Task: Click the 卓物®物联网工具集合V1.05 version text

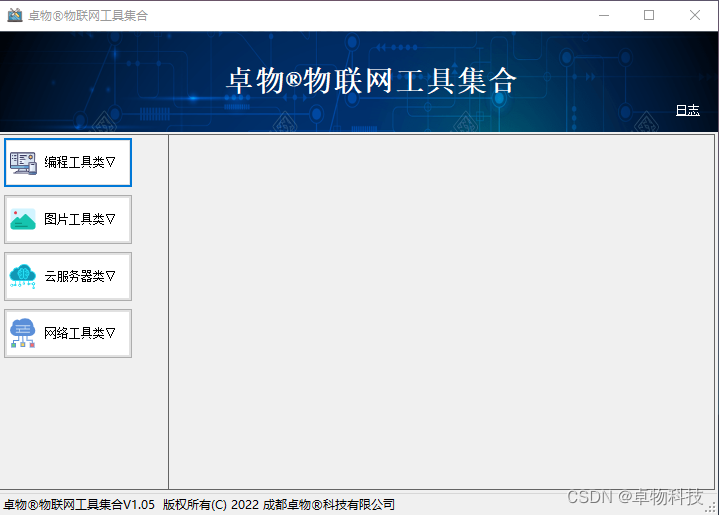Action: click(x=79, y=504)
